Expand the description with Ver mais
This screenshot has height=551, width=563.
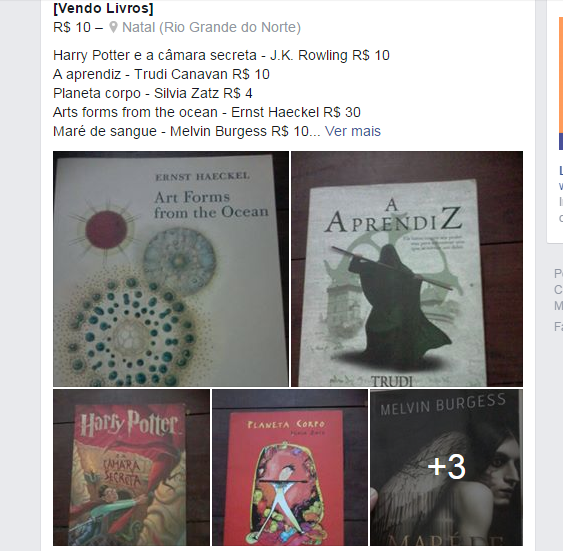point(353,131)
